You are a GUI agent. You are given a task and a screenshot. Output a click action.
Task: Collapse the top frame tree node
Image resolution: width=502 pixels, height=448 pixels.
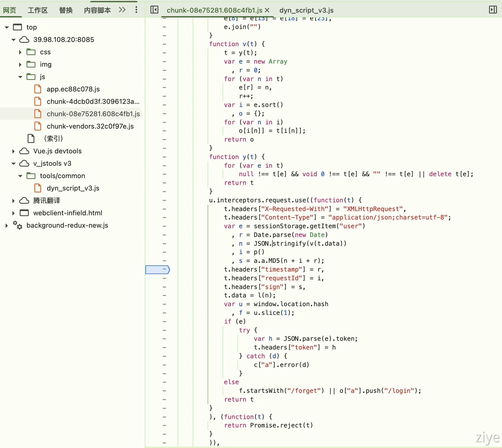click(7, 27)
